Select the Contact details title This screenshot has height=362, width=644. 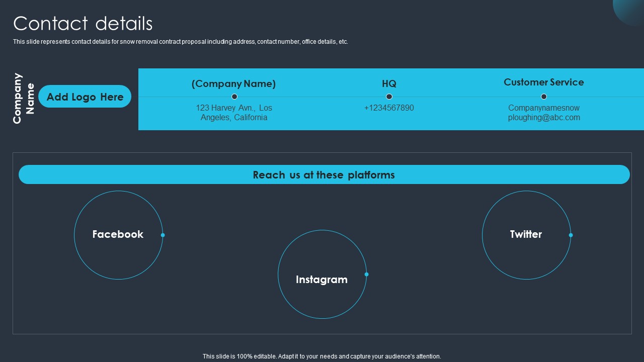[x=83, y=24]
